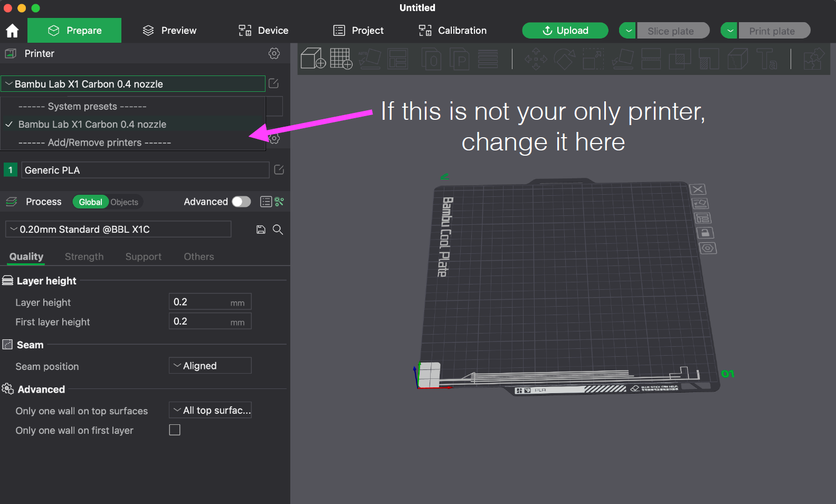Open the Others settings tab
836x504 pixels.
coord(199,256)
